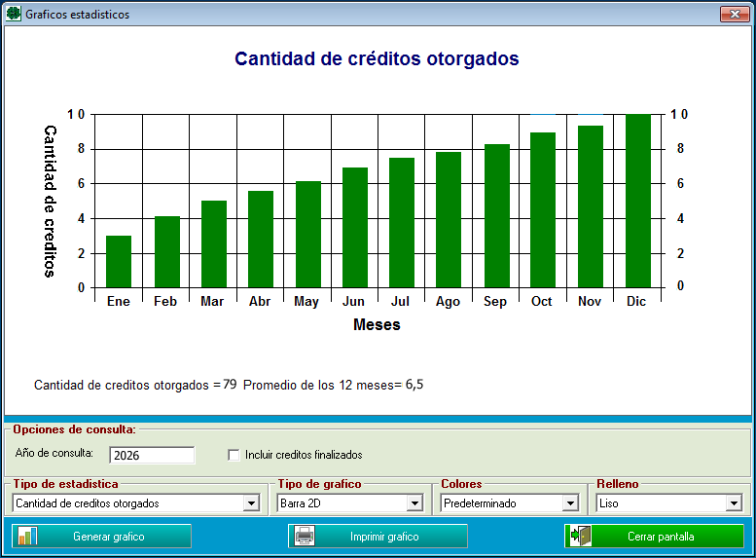The height and width of the screenshot is (558, 756).
Task: Click the Barra 2D combo box text
Action: pos(341,503)
